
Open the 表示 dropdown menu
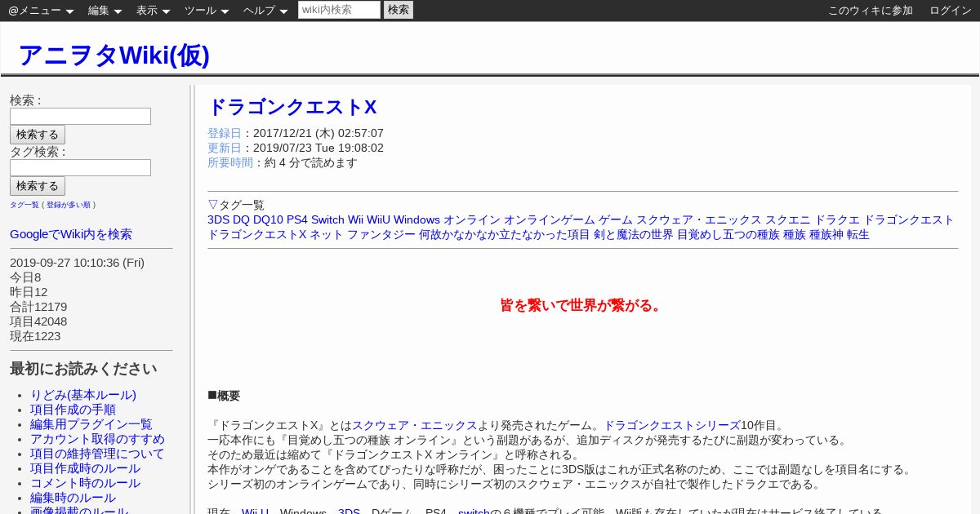point(153,11)
